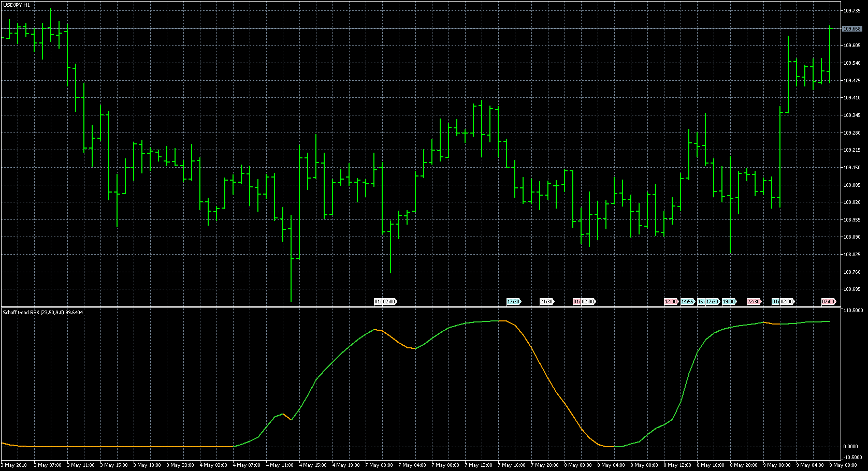This screenshot has width=868, height=471.
Task: Click the 108.695 price scale label
Action: click(x=852, y=289)
